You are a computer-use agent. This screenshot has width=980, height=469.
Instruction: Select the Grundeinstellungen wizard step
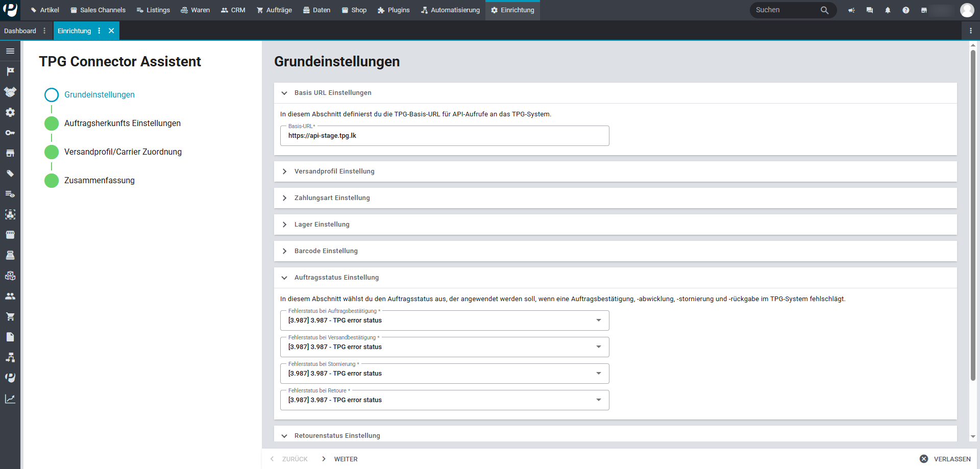tap(100, 95)
